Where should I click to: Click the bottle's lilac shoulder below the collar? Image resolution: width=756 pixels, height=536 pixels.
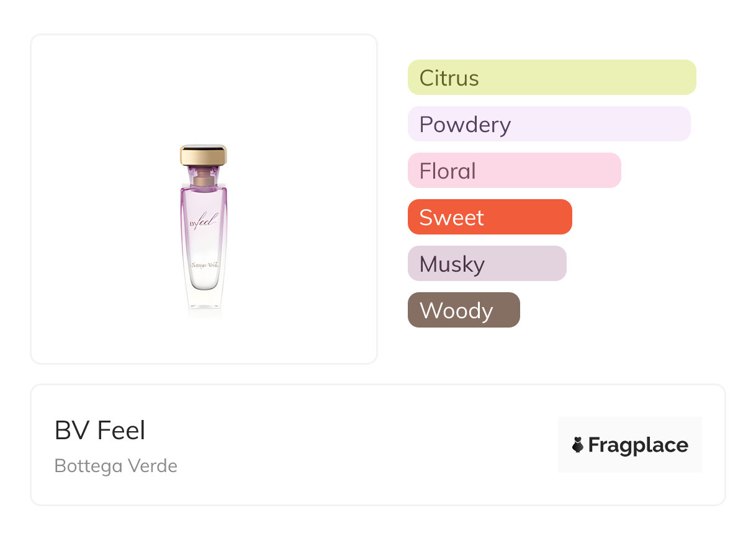(204, 194)
